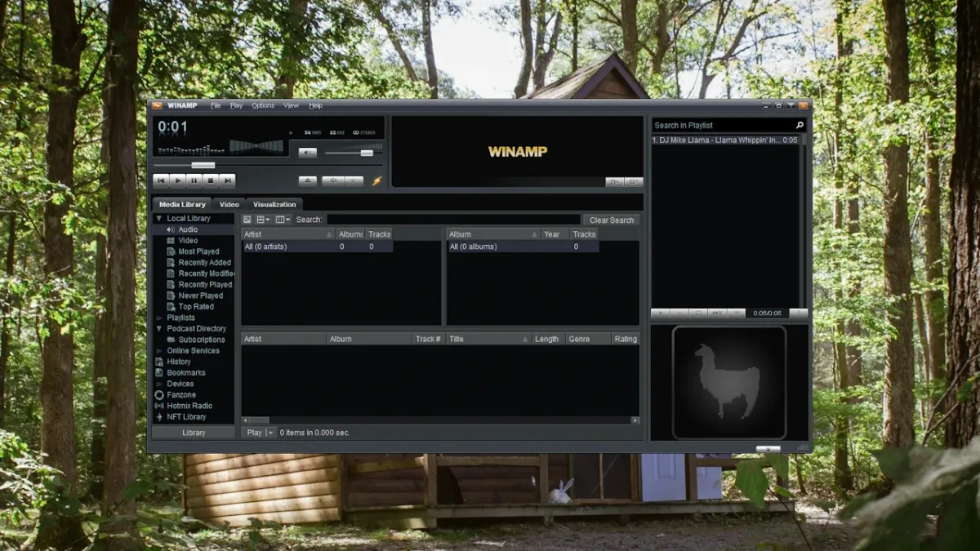Open the Help menu
Viewport: 980px width, 551px height.
coord(315,105)
